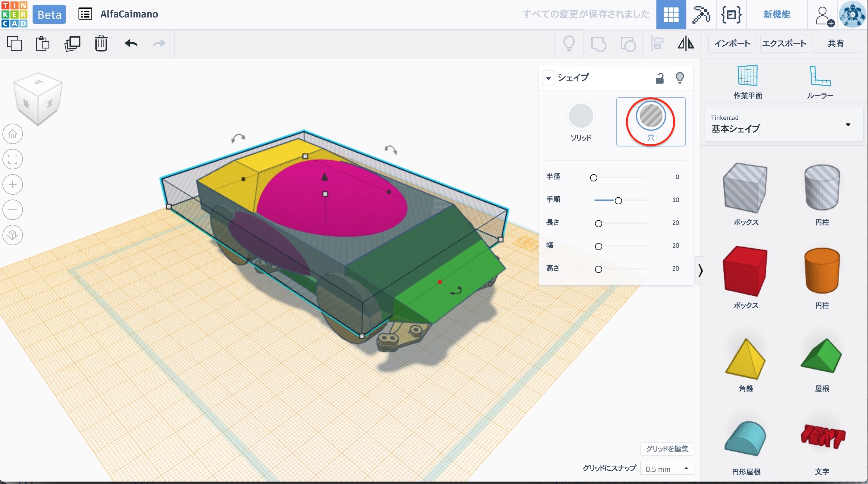The width and height of the screenshot is (868, 484).
Task: Click the グリッドを編集 button
Action: click(667, 449)
